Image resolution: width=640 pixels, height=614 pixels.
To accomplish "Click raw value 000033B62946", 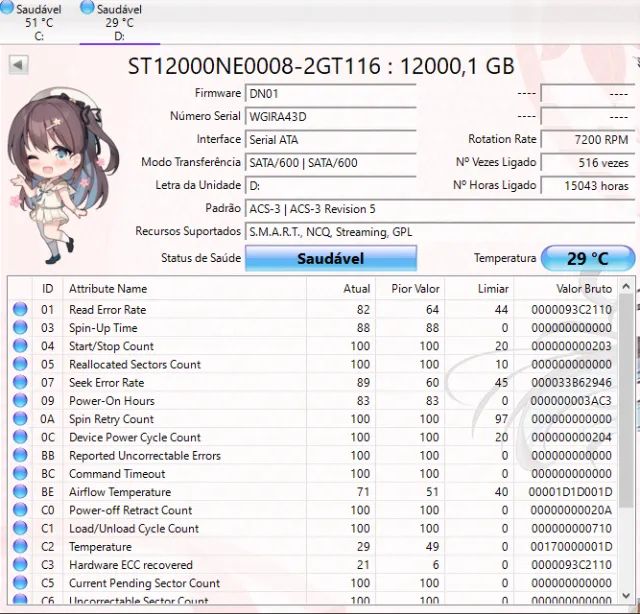I will coord(571,383).
